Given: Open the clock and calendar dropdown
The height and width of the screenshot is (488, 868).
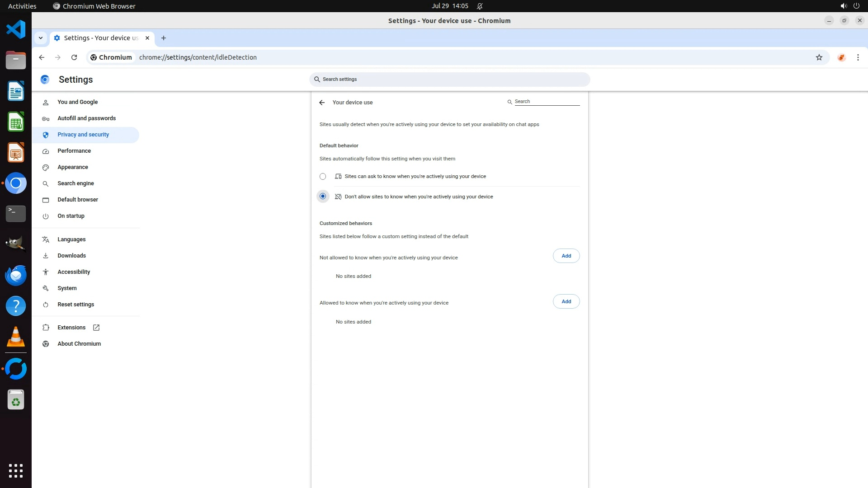Looking at the screenshot, I should pyautogui.click(x=449, y=6).
